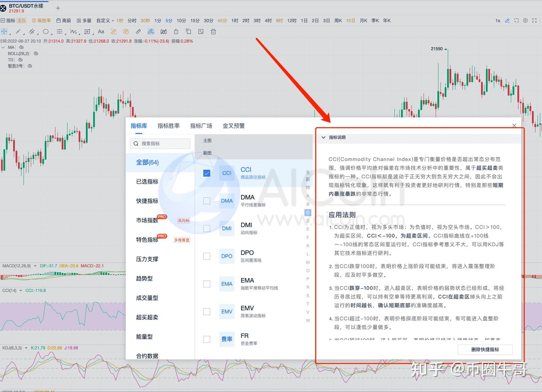Open the MACD(12,26,9) dropdown arrow
The image size is (542, 392).
pyautogui.click(x=35, y=266)
